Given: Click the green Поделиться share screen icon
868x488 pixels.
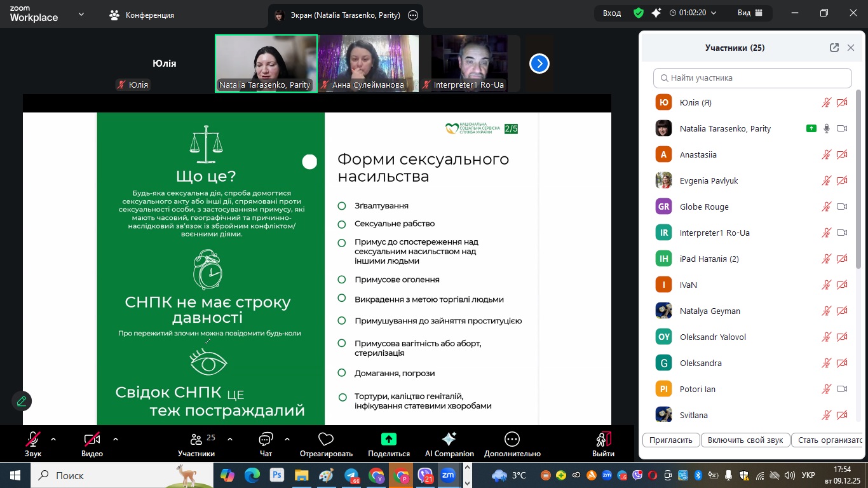Looking at the screenshot, I should point(388,440).
